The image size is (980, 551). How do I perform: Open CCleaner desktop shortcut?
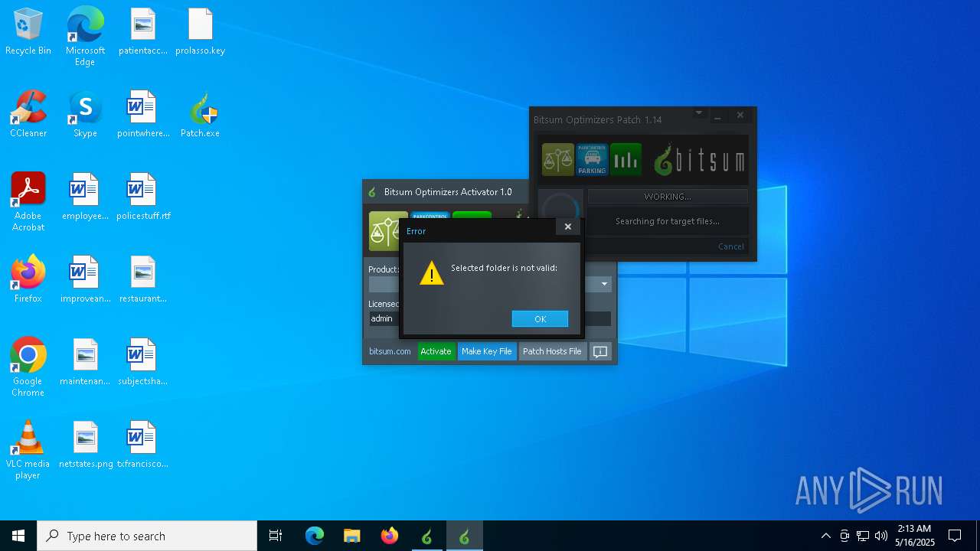[x=28, y=114]
